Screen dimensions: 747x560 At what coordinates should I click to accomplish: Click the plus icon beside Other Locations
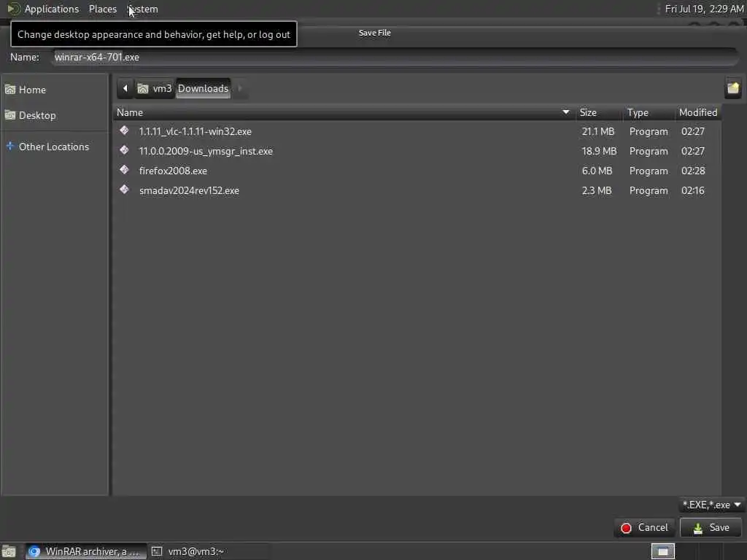(10, 146)
